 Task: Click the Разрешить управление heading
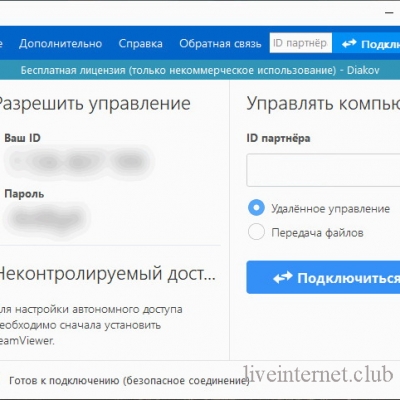coord(95,104)
